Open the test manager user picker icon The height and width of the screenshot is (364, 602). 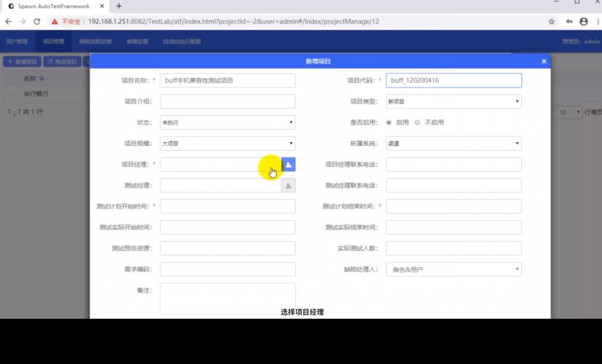[x=288, y=185]
